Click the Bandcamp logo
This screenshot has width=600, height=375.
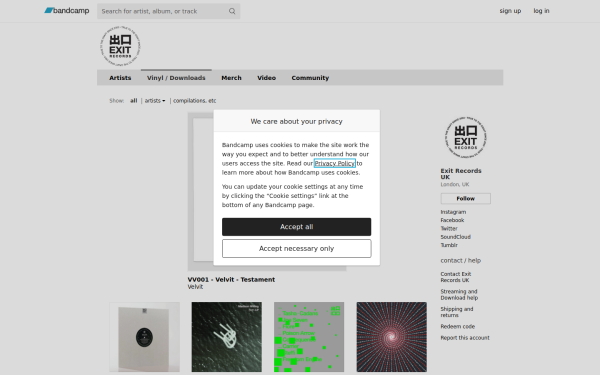coord(67,11)
